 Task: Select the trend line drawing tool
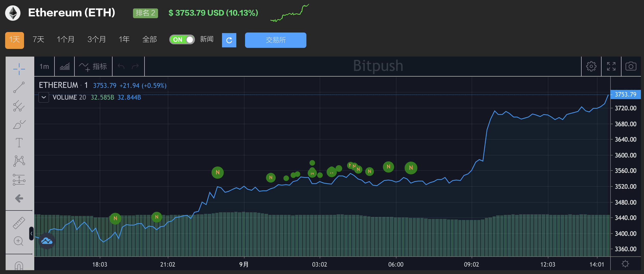(x=19, y=87)
